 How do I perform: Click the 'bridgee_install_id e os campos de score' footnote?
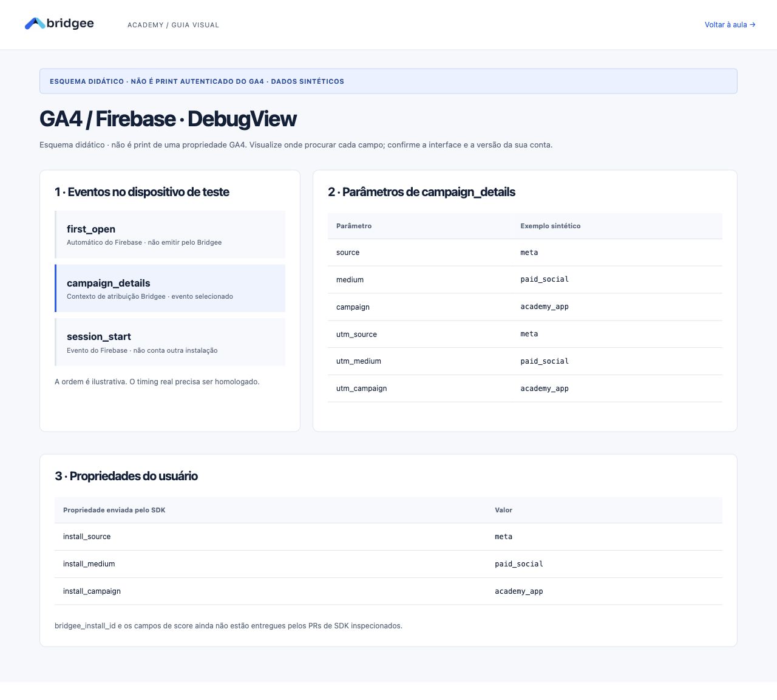[x=228, y=626]
